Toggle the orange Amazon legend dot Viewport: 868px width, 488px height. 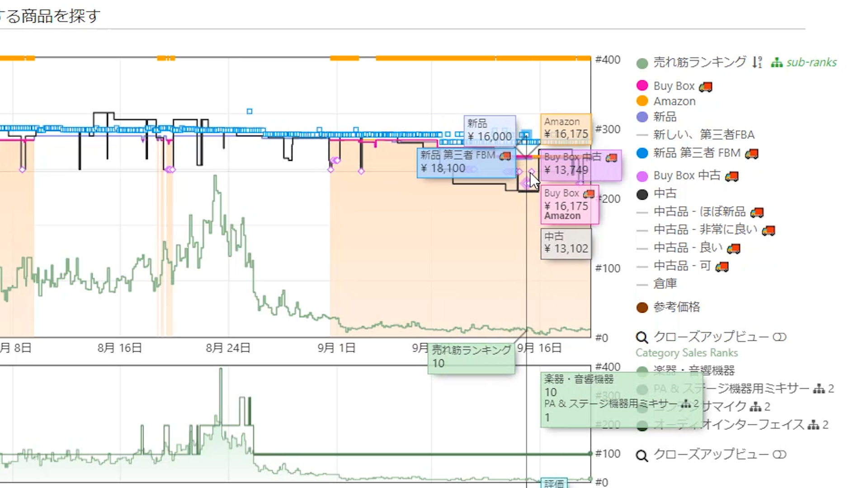coord(642,101)
